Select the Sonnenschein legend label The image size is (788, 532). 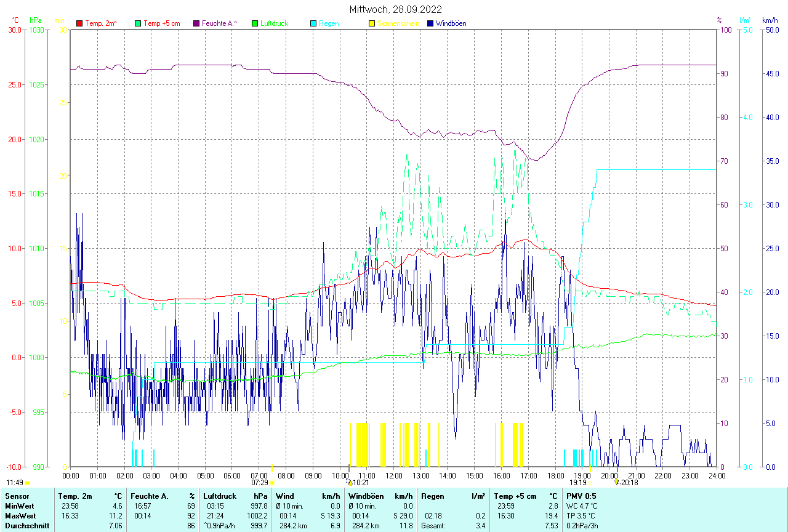point(398,23)
